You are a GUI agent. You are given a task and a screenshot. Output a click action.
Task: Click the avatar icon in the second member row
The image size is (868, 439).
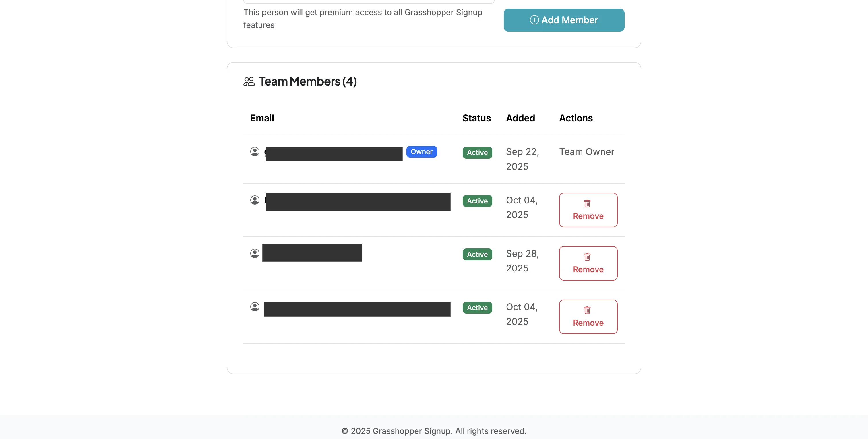click(255, 200)
